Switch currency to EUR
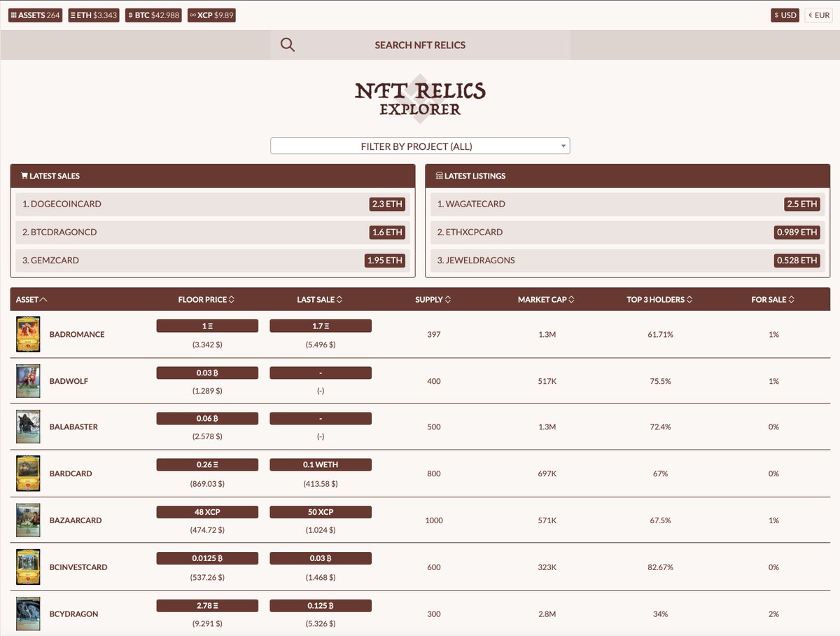 818,15
